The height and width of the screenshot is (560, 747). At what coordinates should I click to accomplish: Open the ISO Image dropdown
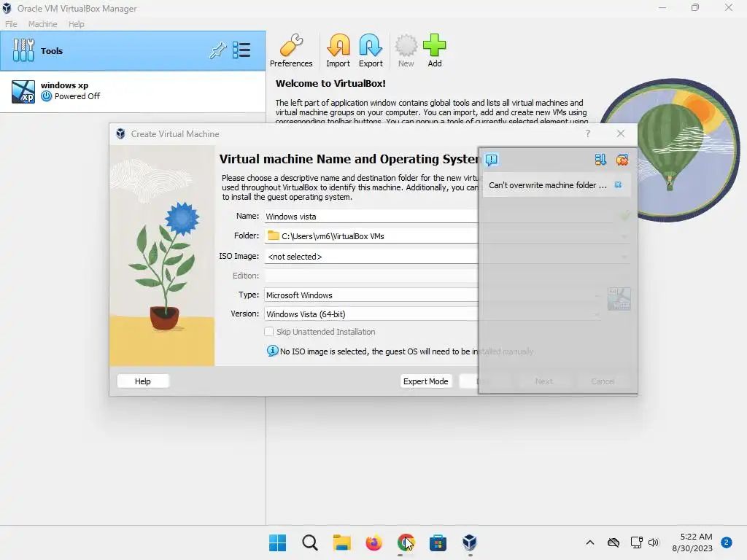[x=624, y=257]
